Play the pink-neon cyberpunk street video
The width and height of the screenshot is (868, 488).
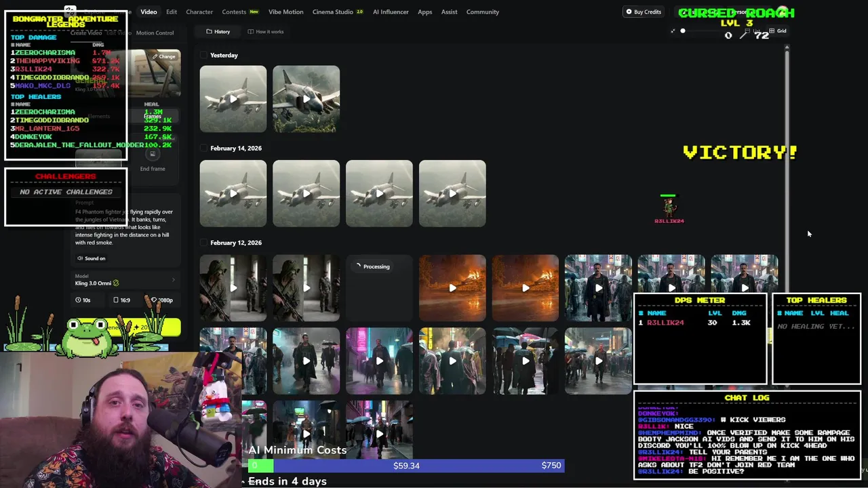(379, 361)
